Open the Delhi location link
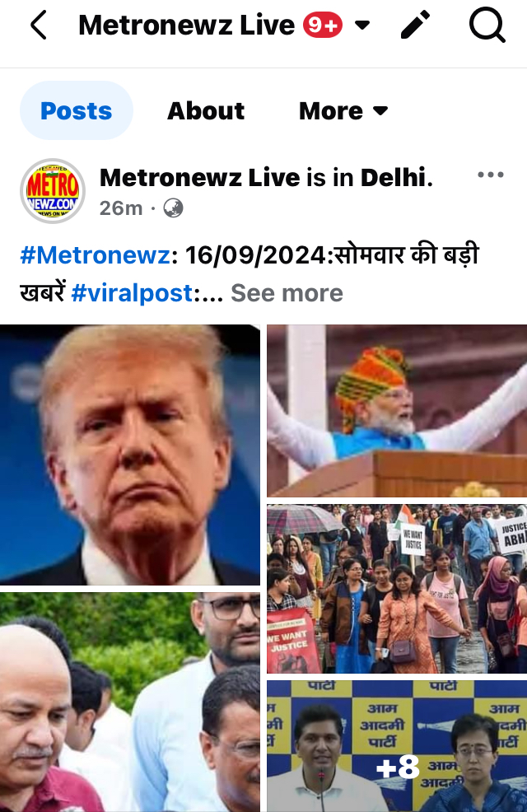The image size is (527, 812). click(393, 178)
